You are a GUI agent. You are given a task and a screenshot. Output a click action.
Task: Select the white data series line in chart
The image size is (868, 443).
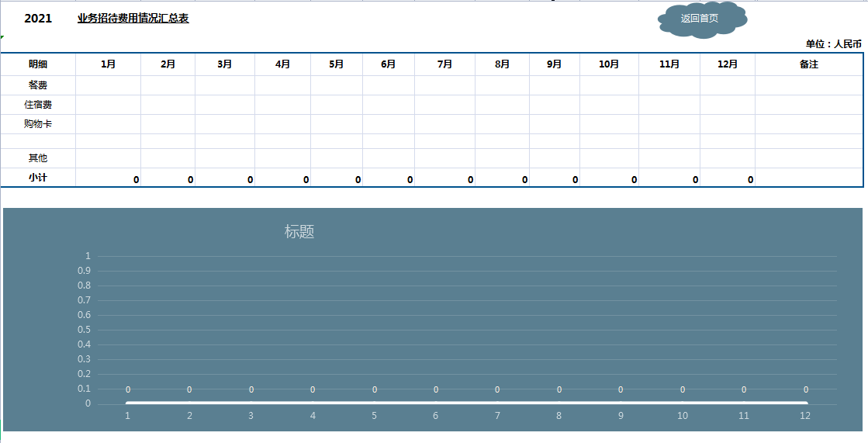click(467, 403)
